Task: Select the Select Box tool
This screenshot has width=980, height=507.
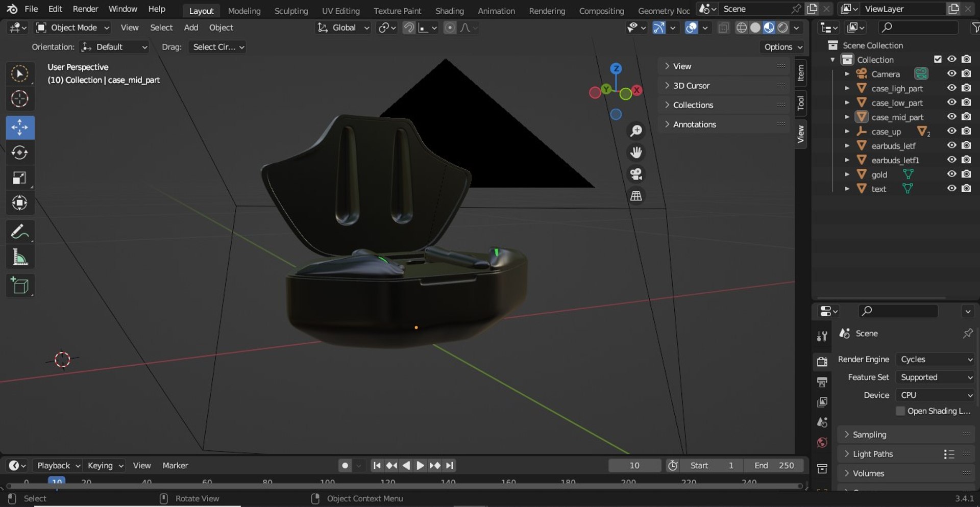Action: coord(20,74)
